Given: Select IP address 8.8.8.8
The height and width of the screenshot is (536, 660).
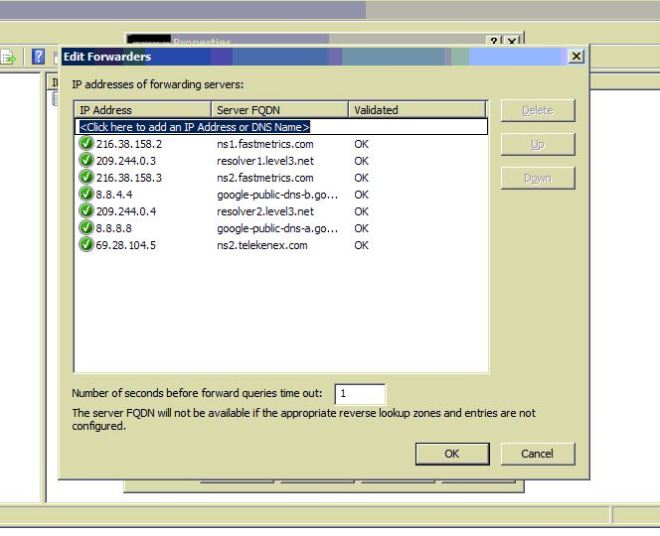Looking at the screenshot, I should 114,229.
